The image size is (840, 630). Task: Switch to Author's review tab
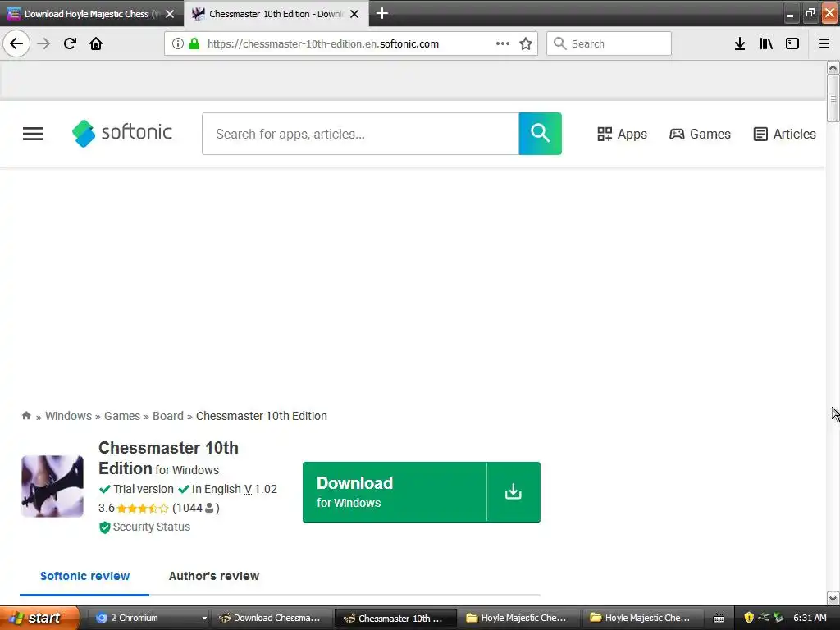[x=214, y=576]
